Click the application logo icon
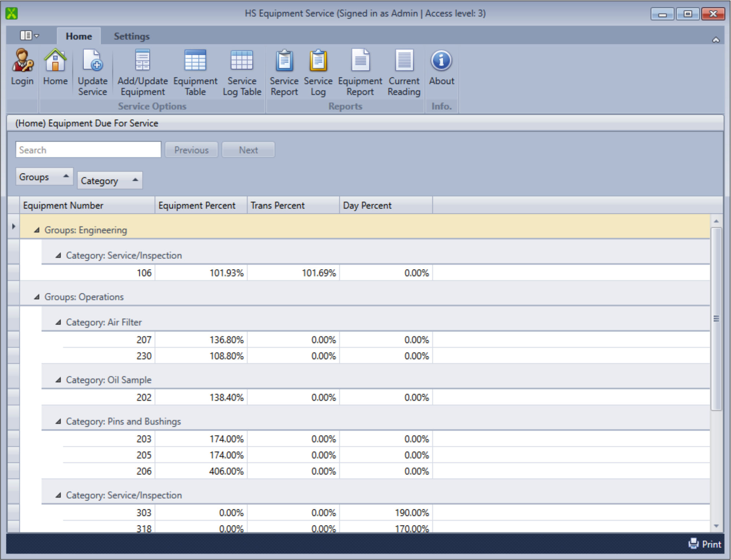Screen dimensions: 731x560 [12, 14]
